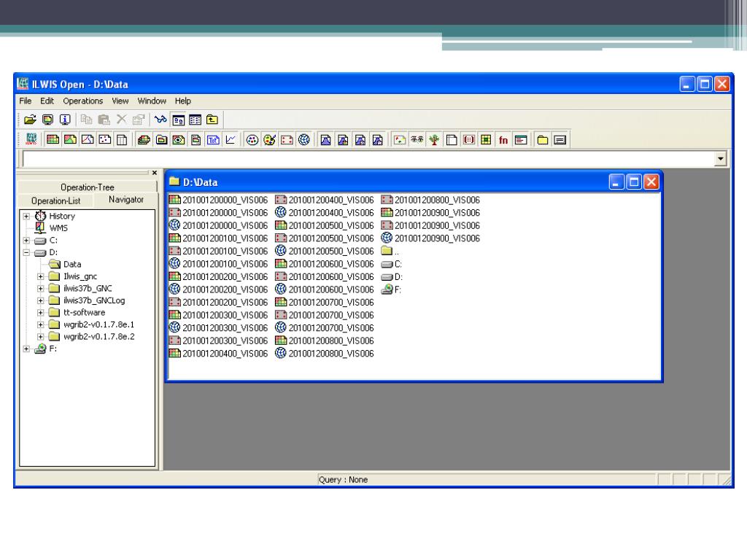Image resolution: width=747 pixels, height=560 pixels.
Task: Toggle Stereo Pair eyes icon
Action: 417,139
